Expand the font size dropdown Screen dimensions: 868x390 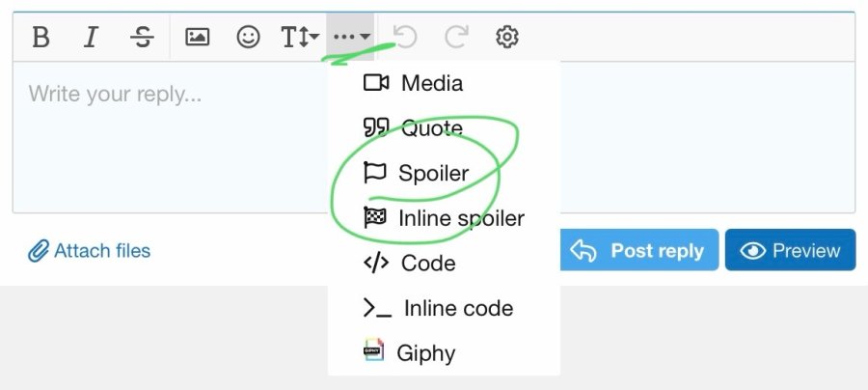click(x=300, y=37)
